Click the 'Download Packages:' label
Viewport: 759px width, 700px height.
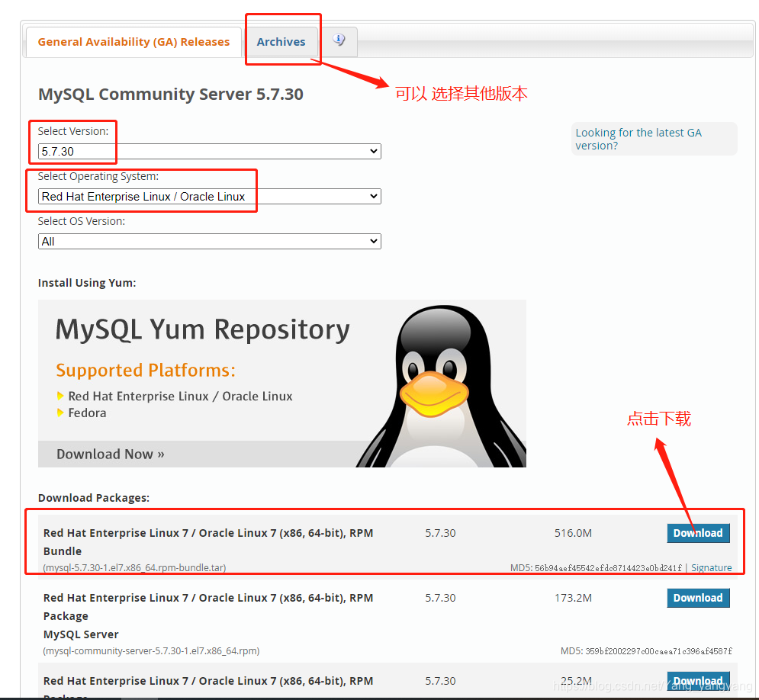(x=94, y=498)
